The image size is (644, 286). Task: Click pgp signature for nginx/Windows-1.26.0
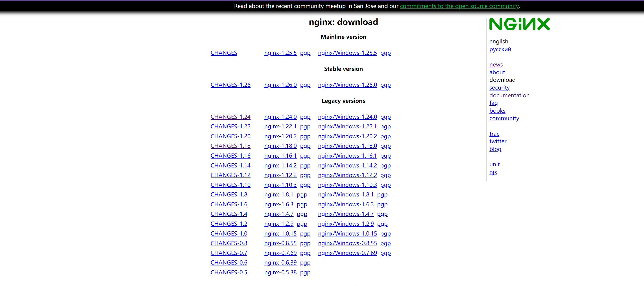pos(386,85)
